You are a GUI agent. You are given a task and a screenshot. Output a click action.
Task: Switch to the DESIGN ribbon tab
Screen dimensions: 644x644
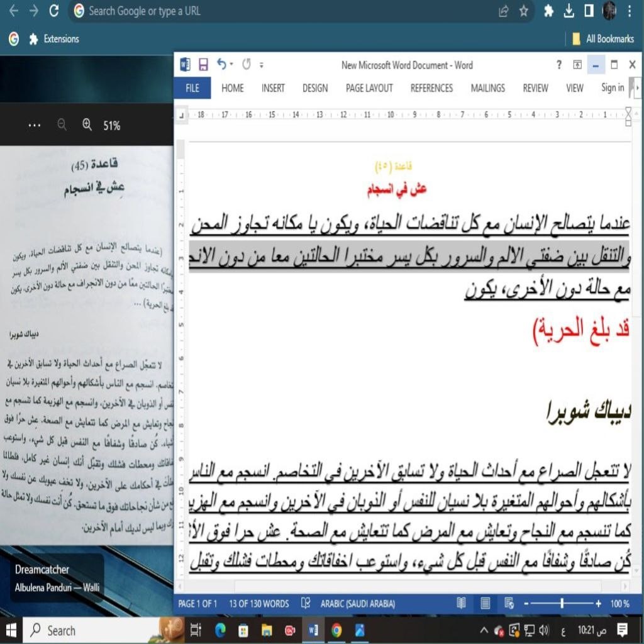[315, 88]
